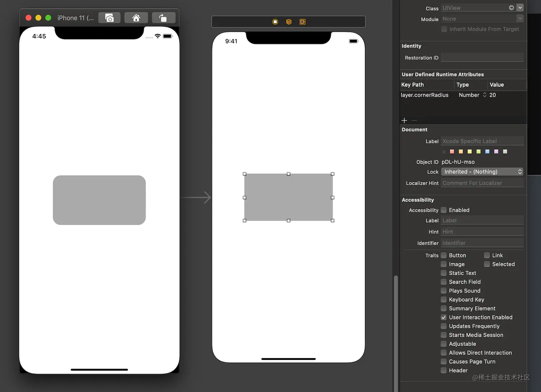The height and width of the screenshot is (392, 541).
Task: Click the Class field jump arrow icon
Action: [511, 8]
